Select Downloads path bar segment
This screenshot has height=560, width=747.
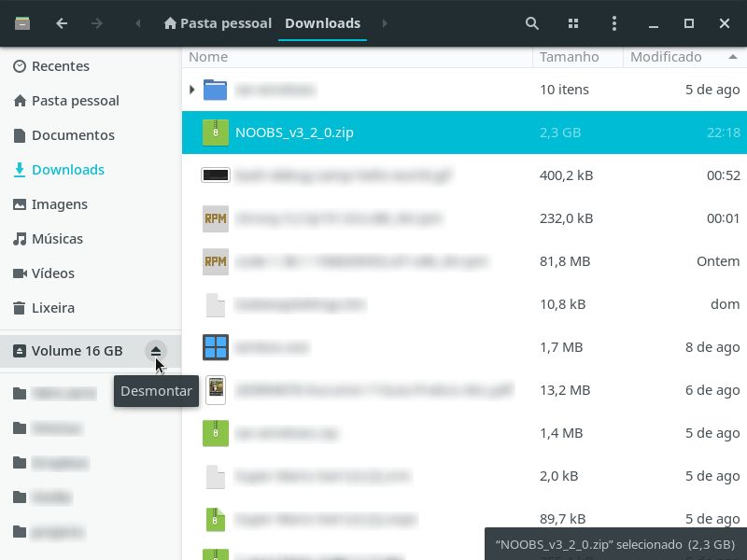[322, 23]
